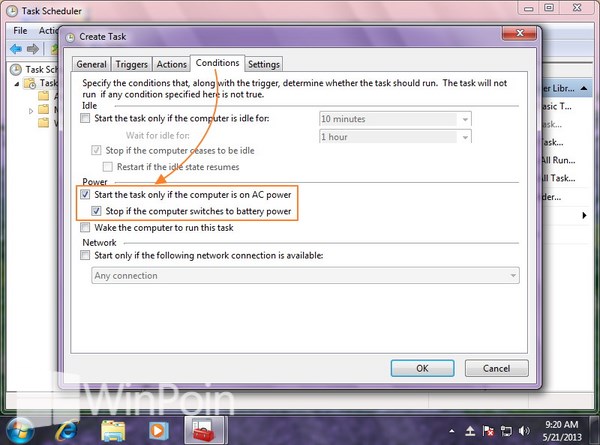
Task: Click the taskbar clock showing 9:20 AM
Action: click(561, 430)
